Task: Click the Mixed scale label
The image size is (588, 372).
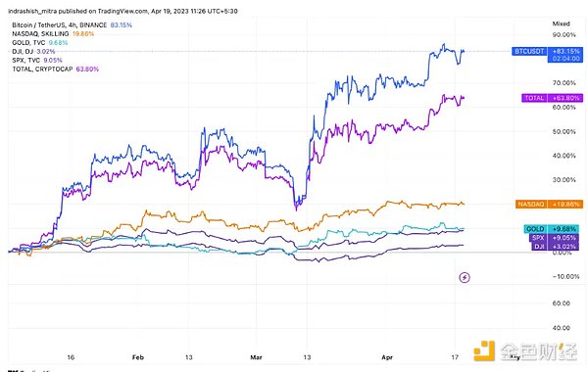Action: (x=561, y=23)
